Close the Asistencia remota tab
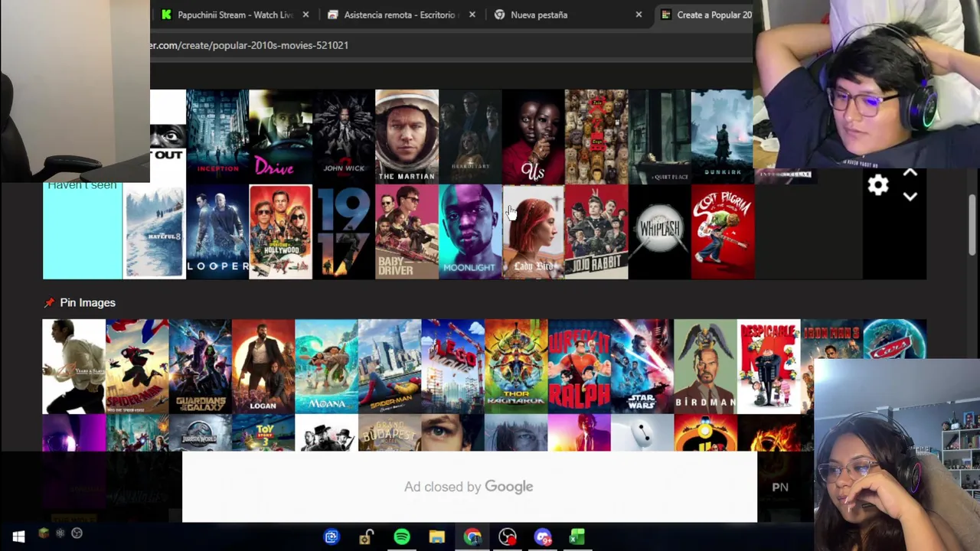 (472, 15)
